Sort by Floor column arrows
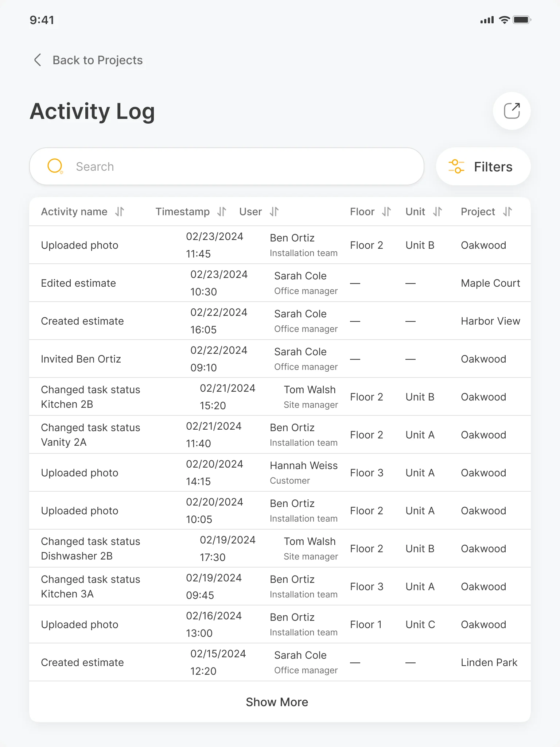This screenshot has width=560, height=747. 386,212
